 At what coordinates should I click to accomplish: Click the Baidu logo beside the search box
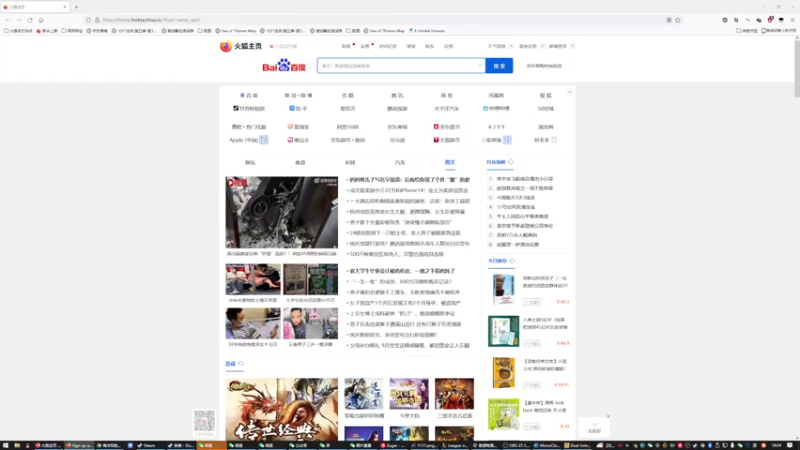(284, 66)
